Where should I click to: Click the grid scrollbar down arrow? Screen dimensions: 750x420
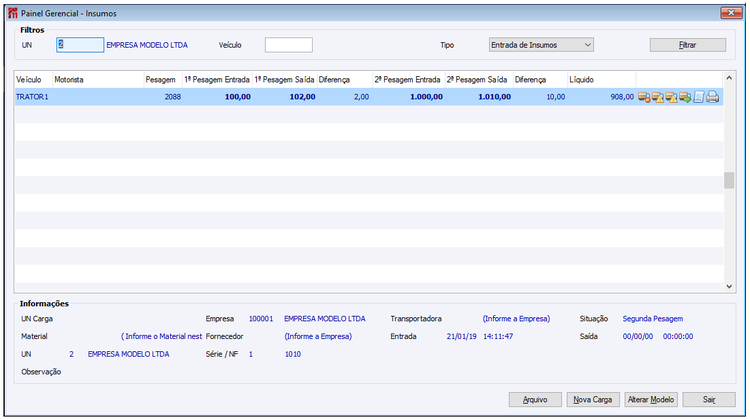729,287
